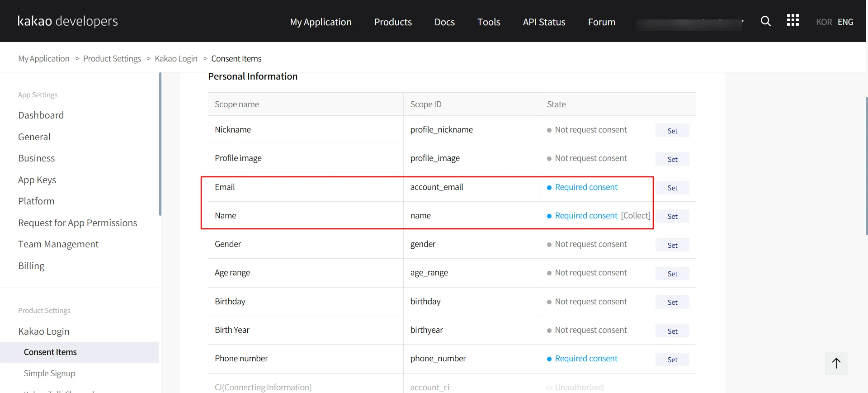Click Set button for Birth Year
The width and height of the screenshot is (868, 393).
[x=672, y=331]
